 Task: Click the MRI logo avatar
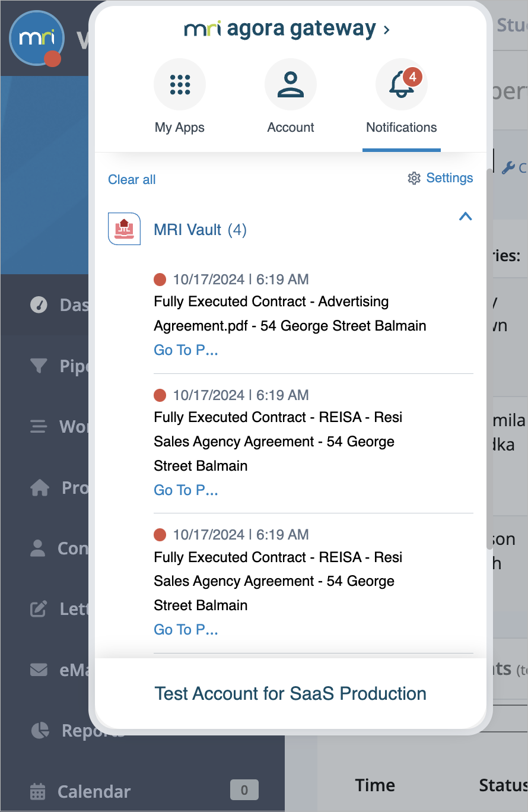coord(36,39)
